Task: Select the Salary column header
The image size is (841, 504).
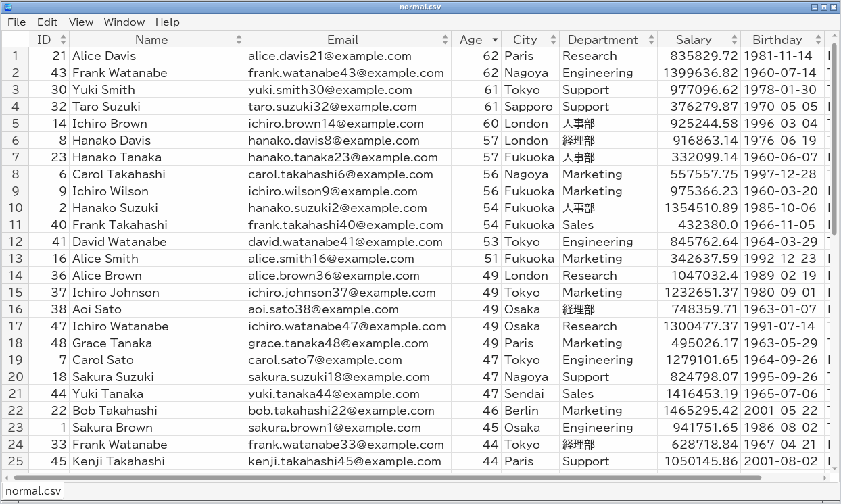Action: click(x=700, y=40)
